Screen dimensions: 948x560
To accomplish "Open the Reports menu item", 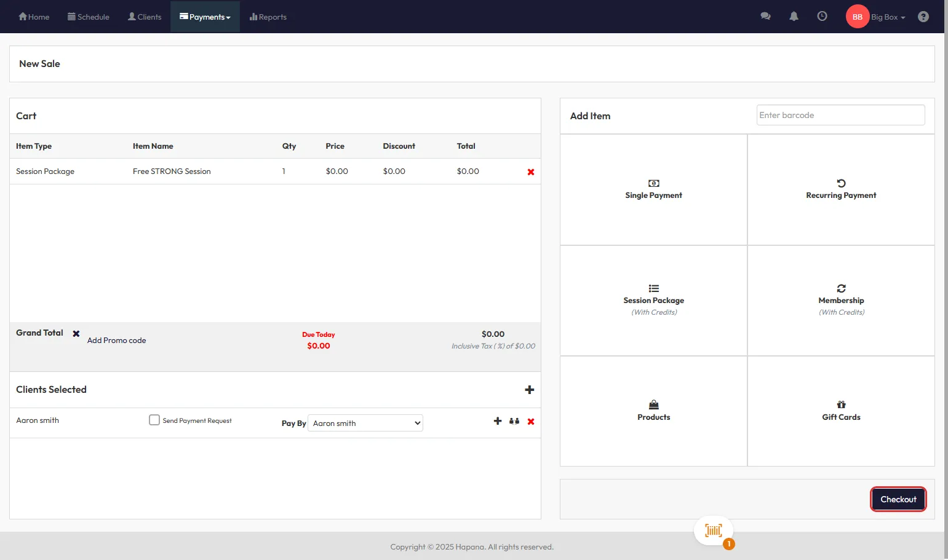I will (268, 17).
